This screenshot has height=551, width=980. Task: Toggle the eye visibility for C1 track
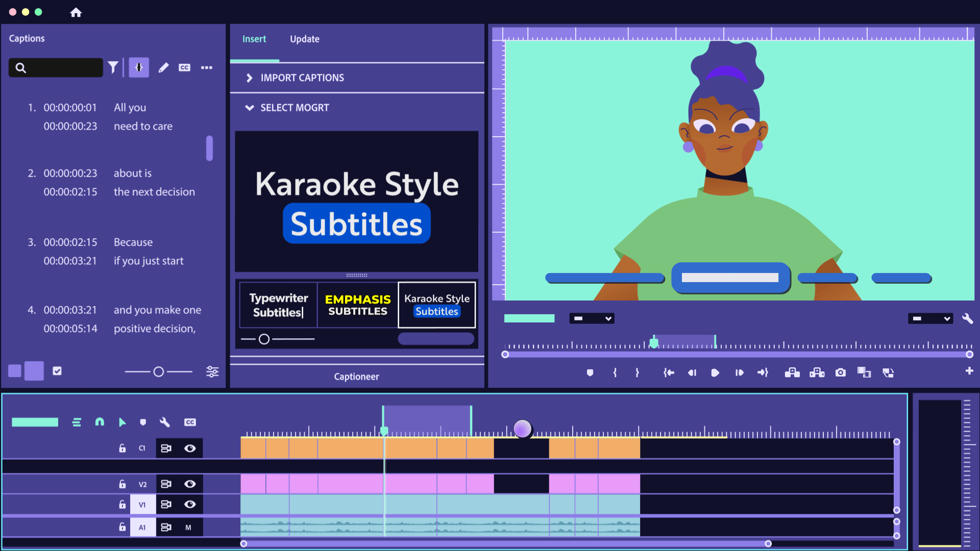tap(190, 448)
